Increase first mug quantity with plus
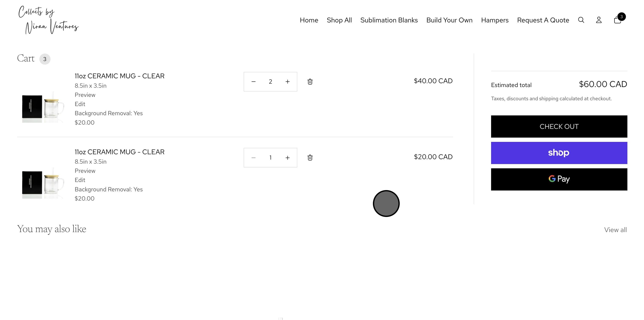The image size is (644, 320). pyautogui.click(x=287, y=82)
